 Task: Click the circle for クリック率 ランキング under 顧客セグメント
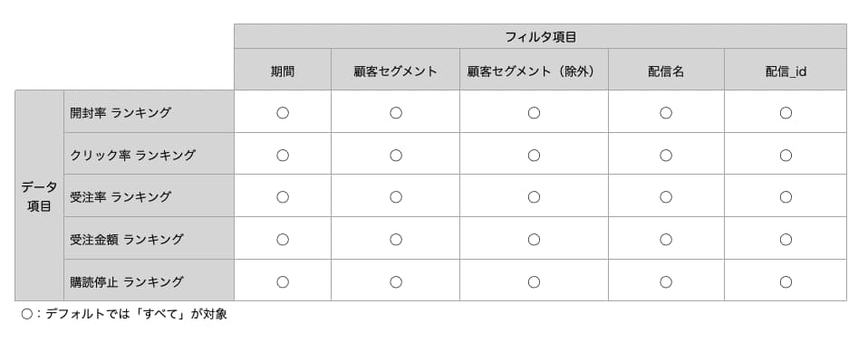pos(396,156)
